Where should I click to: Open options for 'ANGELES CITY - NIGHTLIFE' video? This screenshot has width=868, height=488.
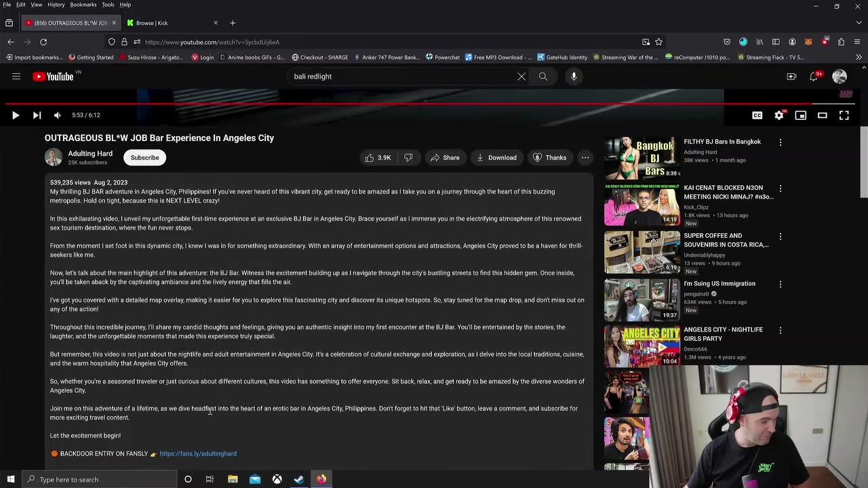pyautogui.click(x=781, y=330)
